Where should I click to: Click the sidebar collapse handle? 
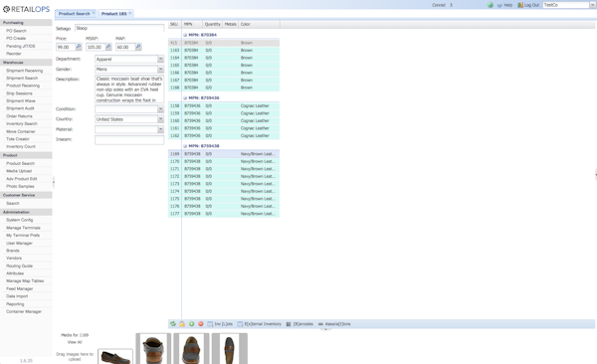click(x=54, y=182)
